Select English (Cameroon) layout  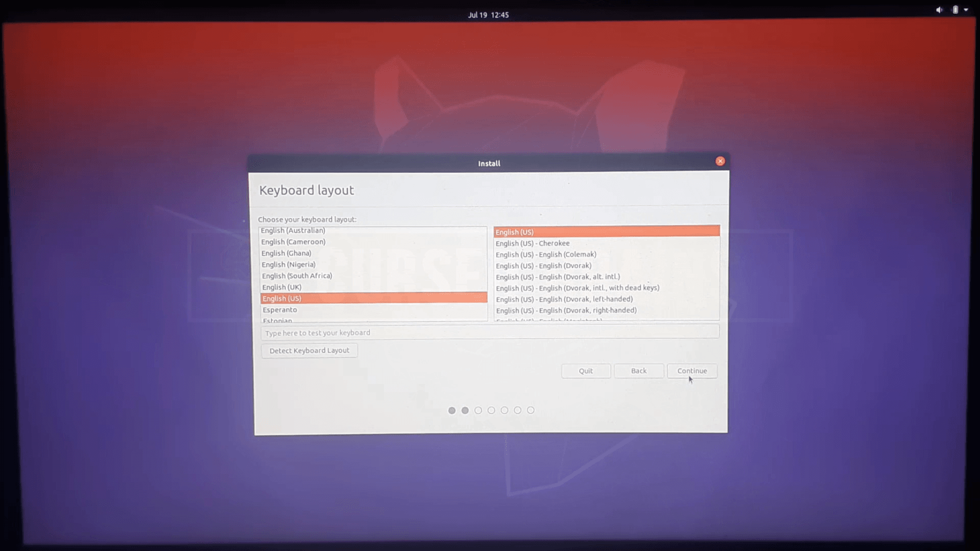[373, 242]
